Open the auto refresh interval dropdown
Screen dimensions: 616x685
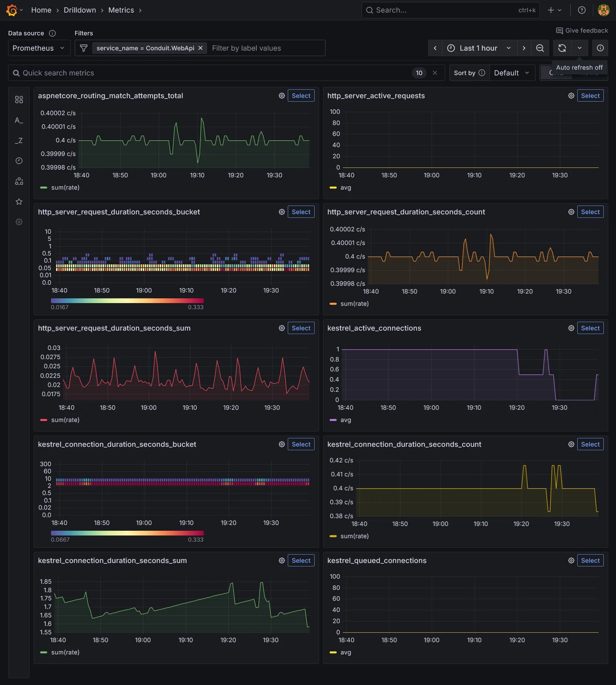[580, 48]
